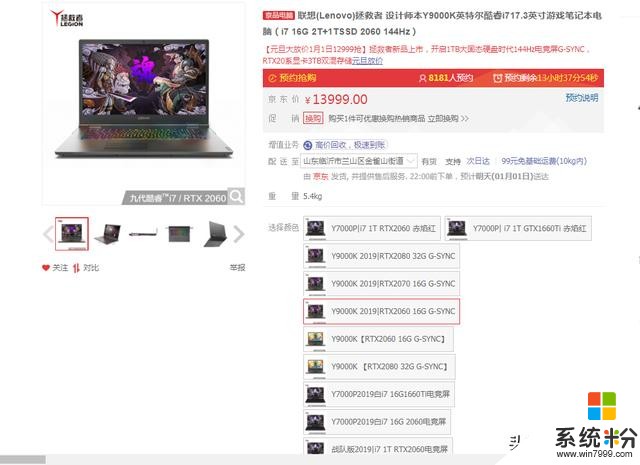This screenshot has width=640, height=465.
Task: Click the main laptop product image
Action: coord(144,98)
